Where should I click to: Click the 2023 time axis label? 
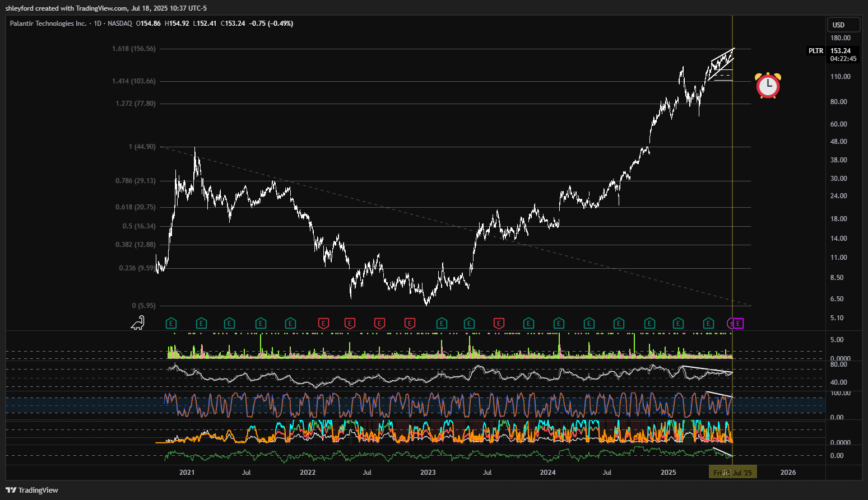coord(428,473)
